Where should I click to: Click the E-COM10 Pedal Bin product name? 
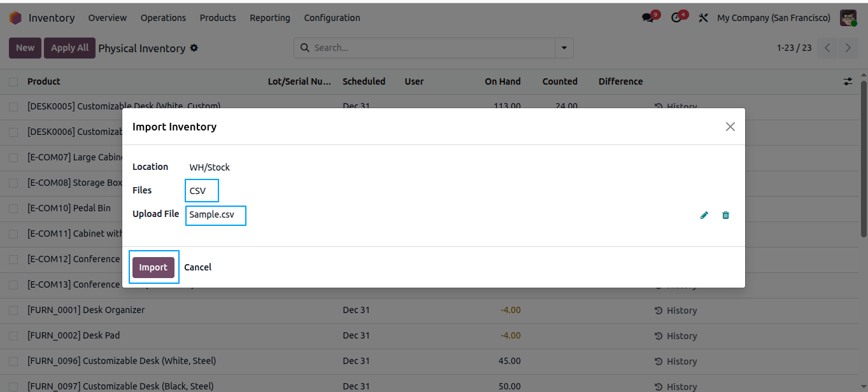69,209
